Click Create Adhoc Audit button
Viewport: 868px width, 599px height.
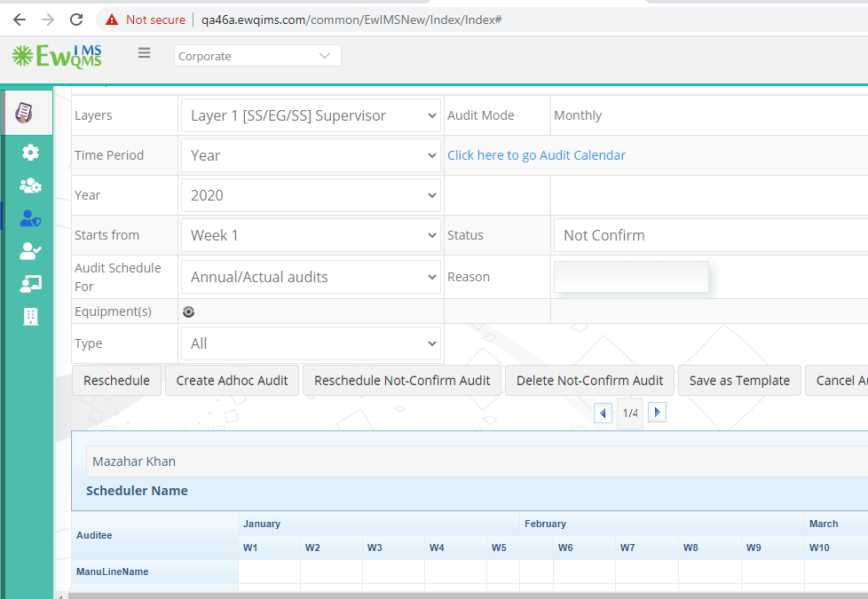click(x=232, y=381)
